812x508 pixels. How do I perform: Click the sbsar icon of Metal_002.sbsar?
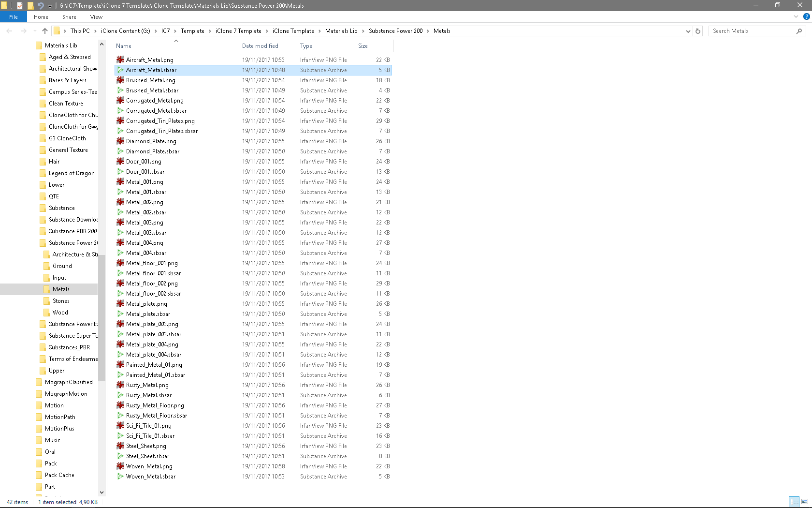click(x=120, y=212)
